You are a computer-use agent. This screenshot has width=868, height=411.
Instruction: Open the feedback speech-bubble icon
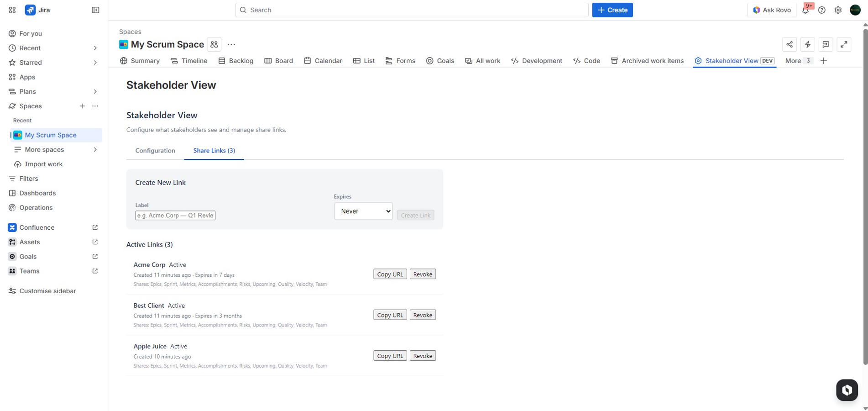(x=826, y=44)
